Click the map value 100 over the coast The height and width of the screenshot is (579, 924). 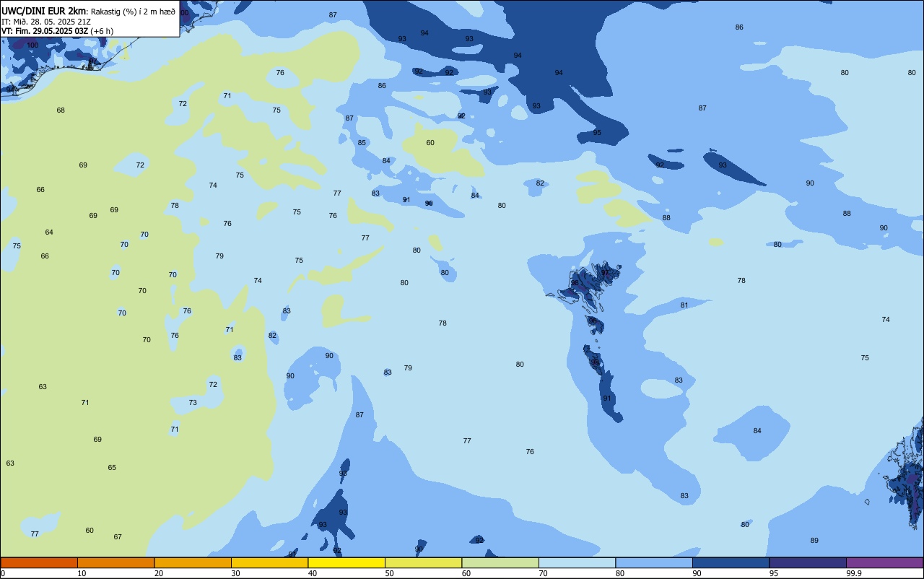point(32,45)
